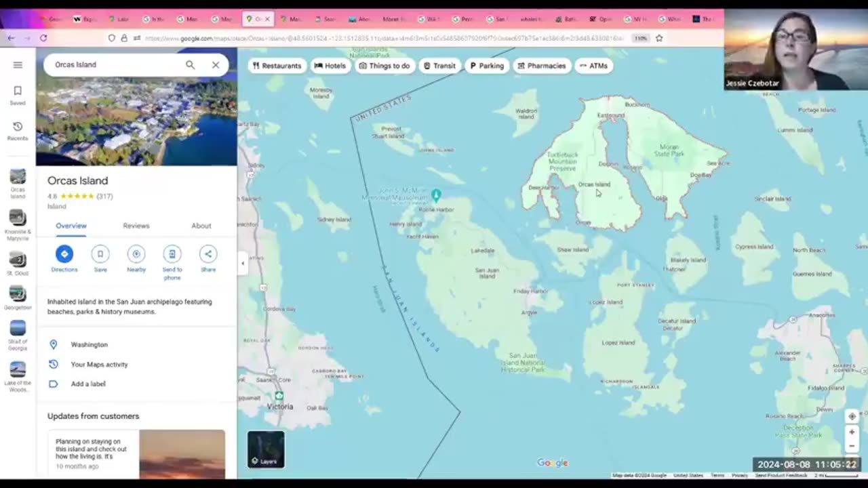The image size is (868, 488).
Task: Click the browser back arrow
Action: pos(11,39)
